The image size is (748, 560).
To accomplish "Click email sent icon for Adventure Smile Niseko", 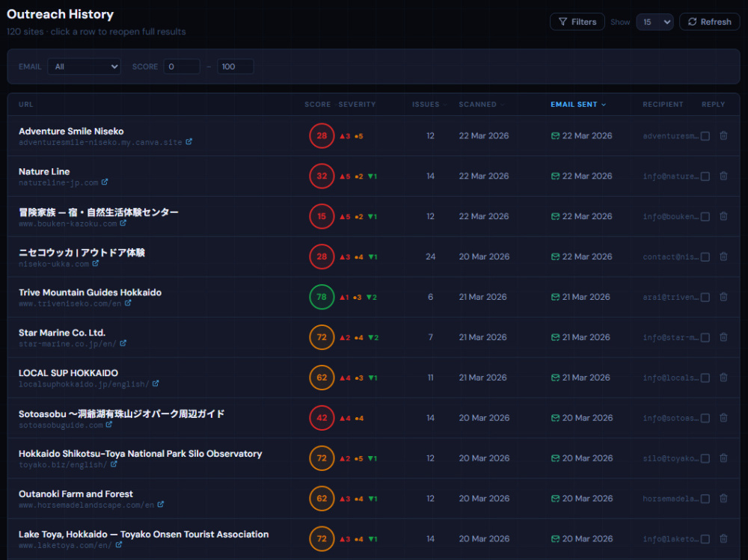I will (555, 136).
